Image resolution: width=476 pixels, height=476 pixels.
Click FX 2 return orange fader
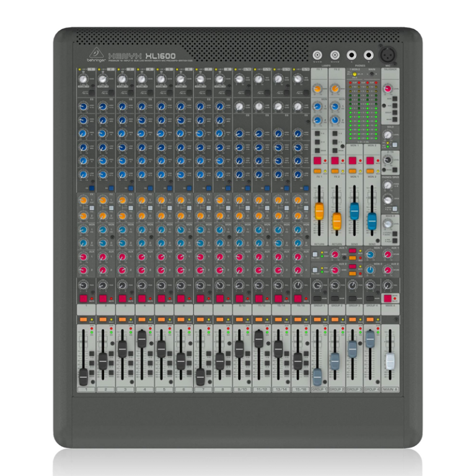[x=337, y=221]
